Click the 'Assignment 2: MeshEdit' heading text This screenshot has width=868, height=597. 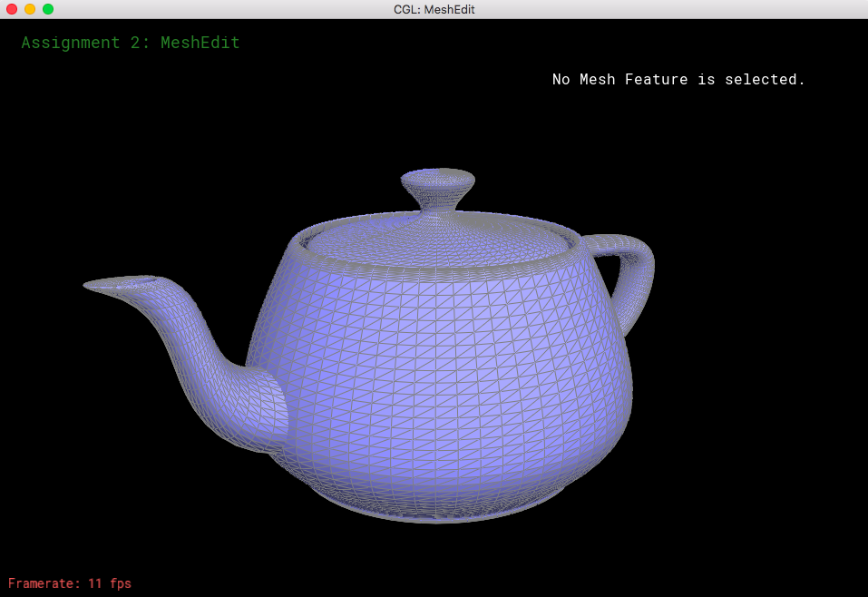click(x=131, y=43)
